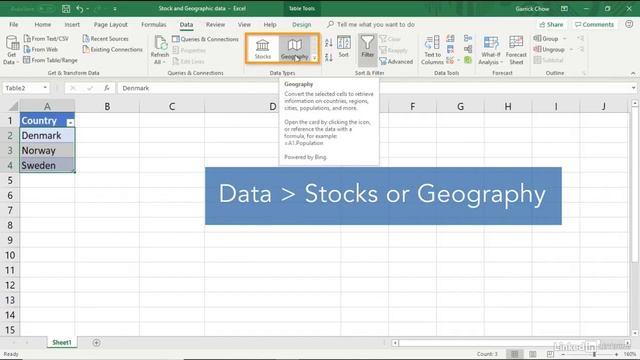Open the Table Tools Design tab

(x=302, y=24)
